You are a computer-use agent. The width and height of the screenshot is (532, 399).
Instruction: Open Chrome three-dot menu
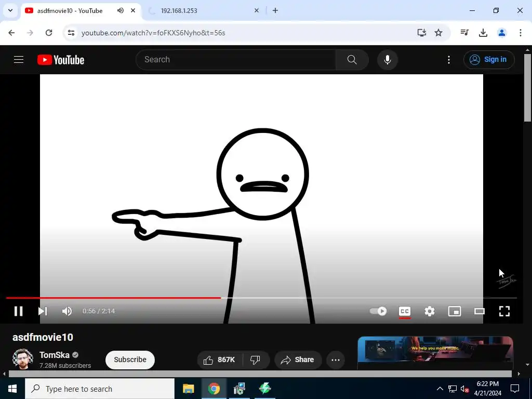click(521, 33)
